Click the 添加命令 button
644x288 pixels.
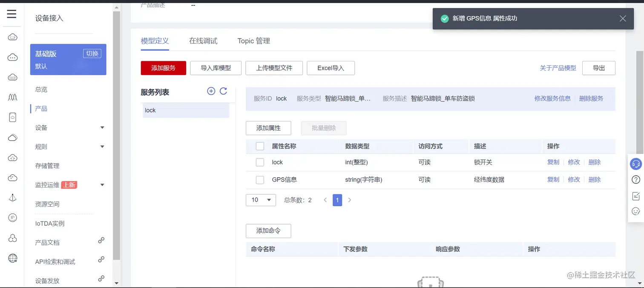pos(268,231)
